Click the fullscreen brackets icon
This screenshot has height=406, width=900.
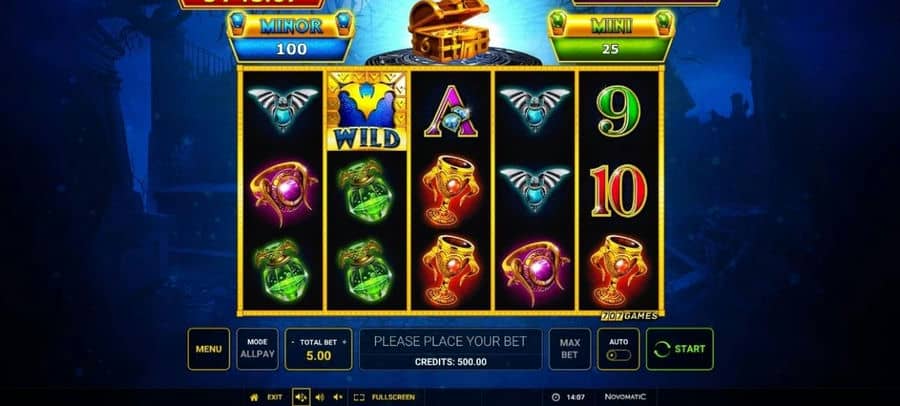pos(359,397)
